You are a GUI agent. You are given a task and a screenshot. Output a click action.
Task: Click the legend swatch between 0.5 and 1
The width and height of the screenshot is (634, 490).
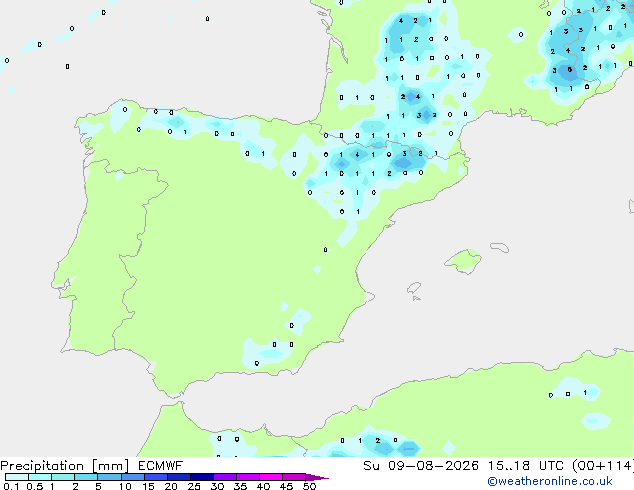click(40, 477)
